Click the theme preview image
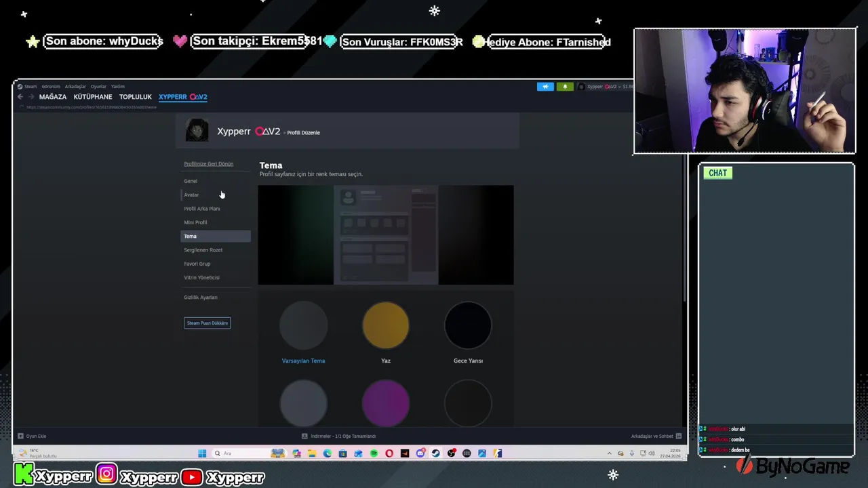This screenshot has width=868, height=488. click(386, 235)
